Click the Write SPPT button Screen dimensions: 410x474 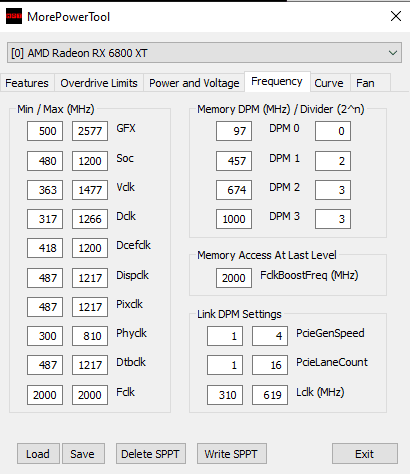click(232, 454)
